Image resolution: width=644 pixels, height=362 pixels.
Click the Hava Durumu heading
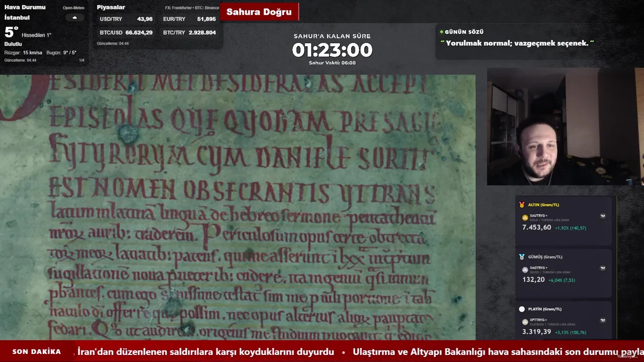25,8
